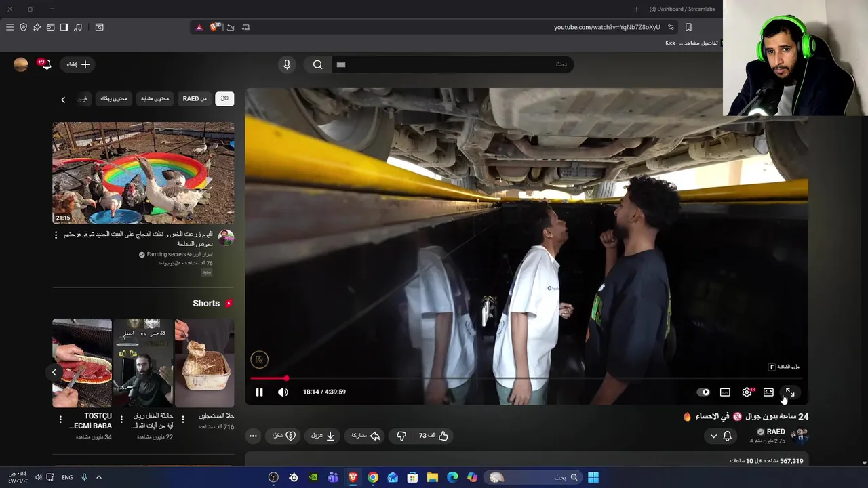Like the video with 73 thousand likes

(x=433, y=436)
